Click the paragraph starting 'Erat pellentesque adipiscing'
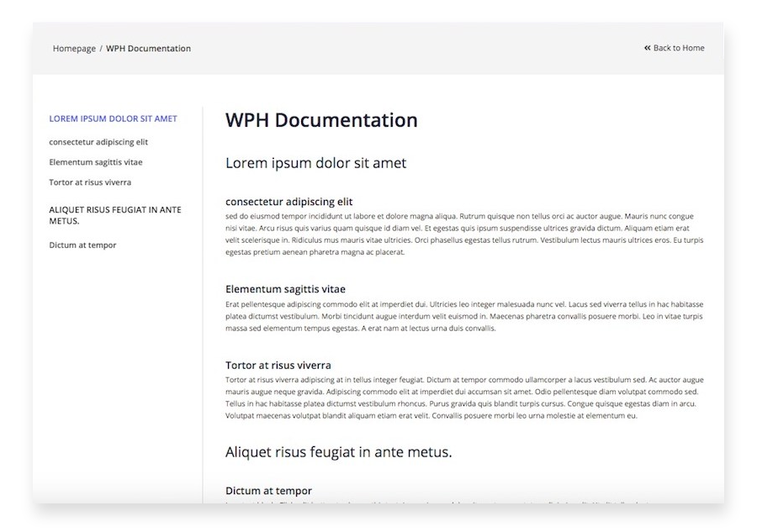757x532 pixels. (x=464, y=316)
